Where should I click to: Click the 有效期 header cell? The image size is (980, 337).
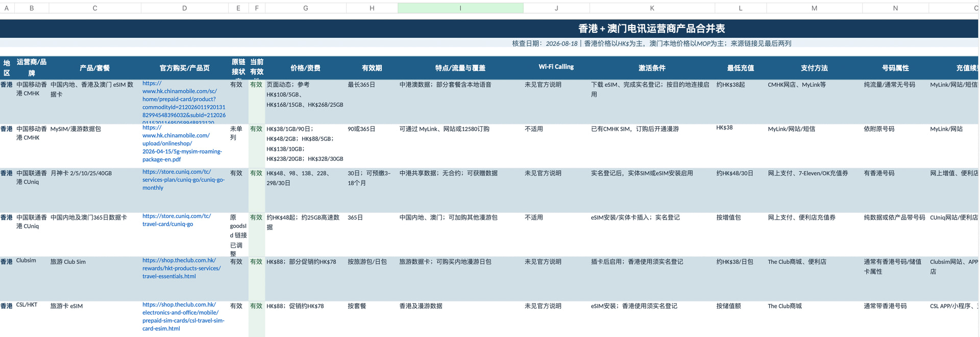click(x=372, y=68)
